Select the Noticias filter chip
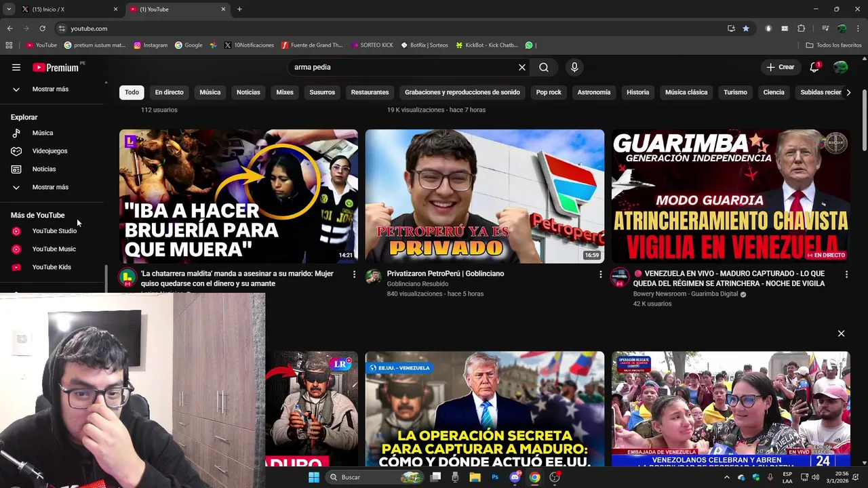The width and height of the screenshot is (868, 488). (248, 92)
